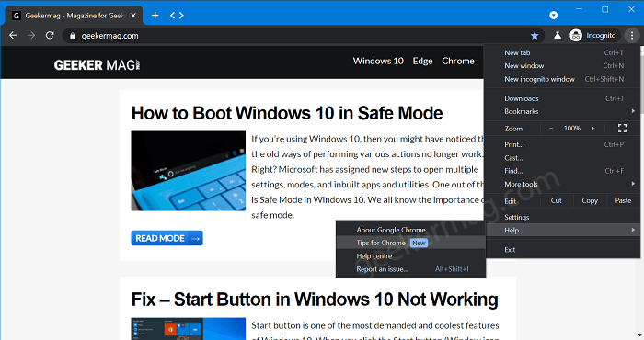The width and height of the screenshot is (644, 340).
Task: Open the Edge nav link
Action: (x=422, y=61)
